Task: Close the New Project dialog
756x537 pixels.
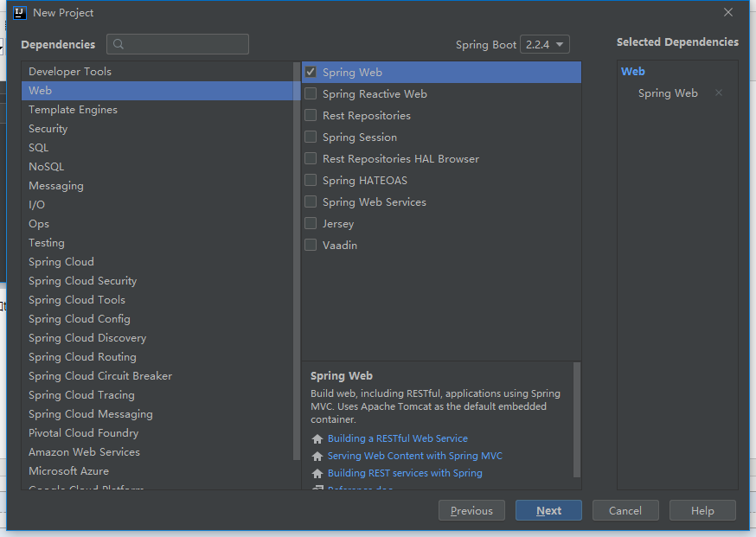Action: pos(728,13)
